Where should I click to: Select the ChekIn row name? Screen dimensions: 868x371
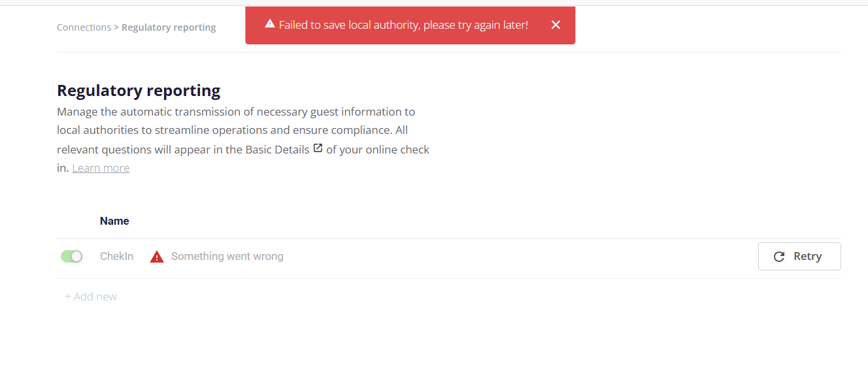116,257
